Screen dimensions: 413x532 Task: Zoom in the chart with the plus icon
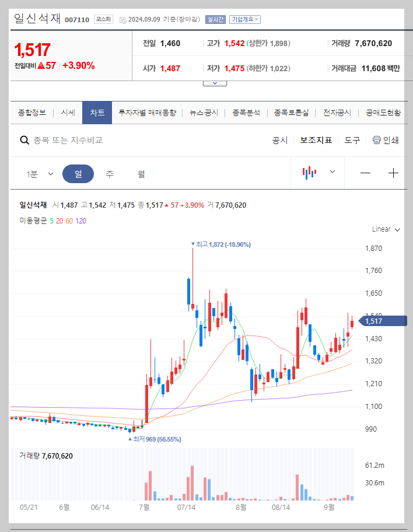pos(394,173)
